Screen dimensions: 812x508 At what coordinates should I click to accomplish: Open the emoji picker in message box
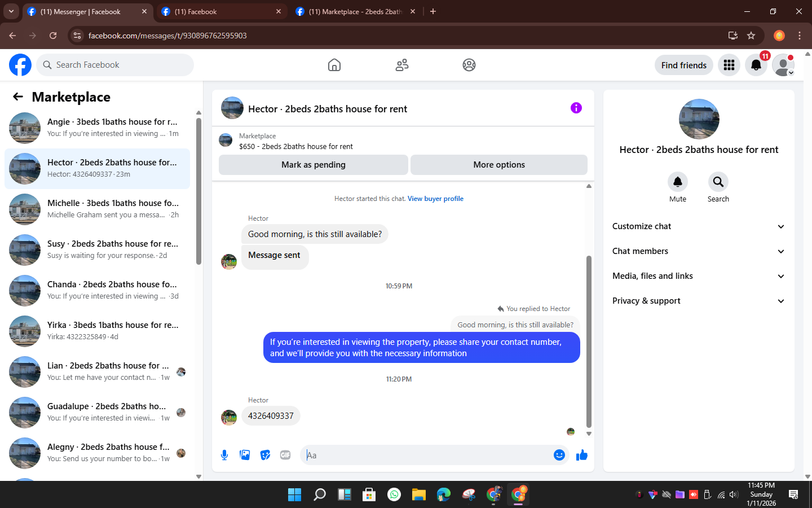pos(559,455)
